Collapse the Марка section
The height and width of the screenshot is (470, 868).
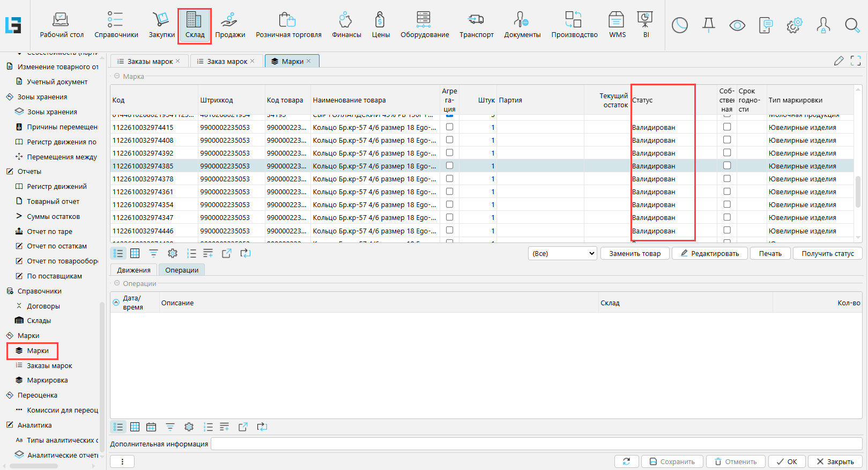(117, 76)
